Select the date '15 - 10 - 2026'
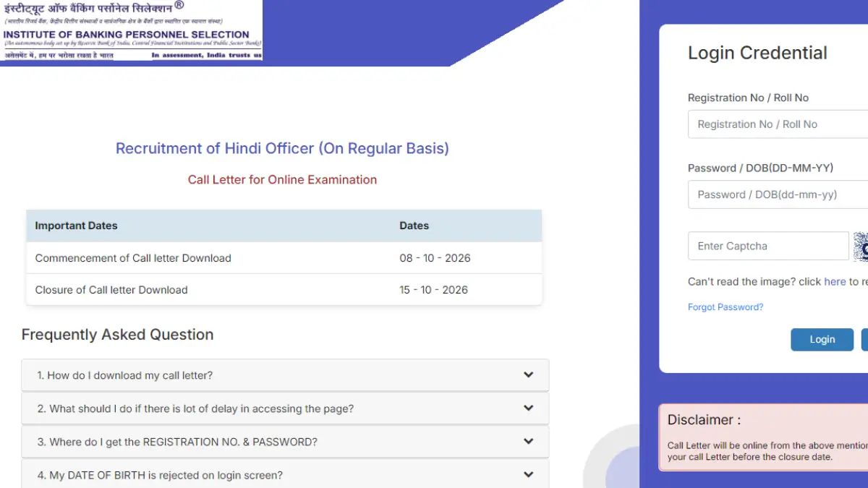The height and width of the screenshot is (488, 868). pos(433,290)
